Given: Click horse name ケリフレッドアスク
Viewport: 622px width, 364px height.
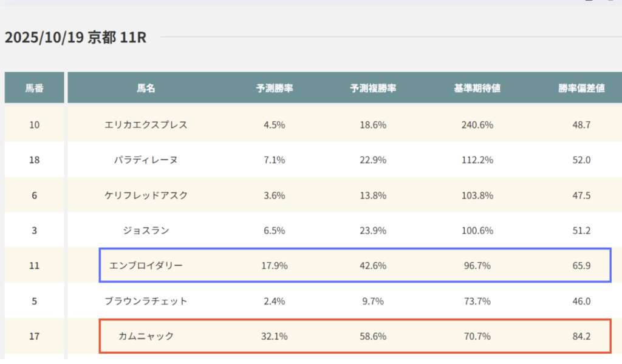Looking at the screenshot, I should [x=146, y=195].
